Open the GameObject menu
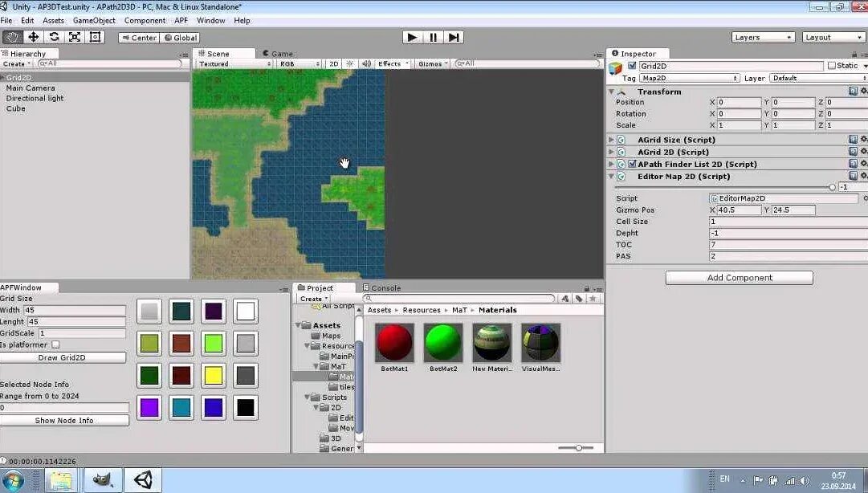This screenshot has height=493, width=868. coord(94,20)
